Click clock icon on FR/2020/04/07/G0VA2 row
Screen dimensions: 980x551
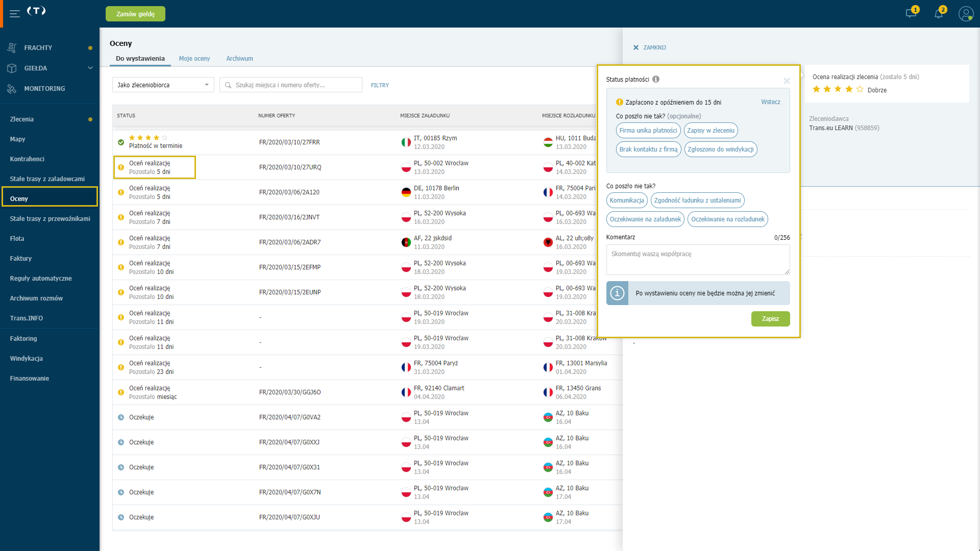121,417
